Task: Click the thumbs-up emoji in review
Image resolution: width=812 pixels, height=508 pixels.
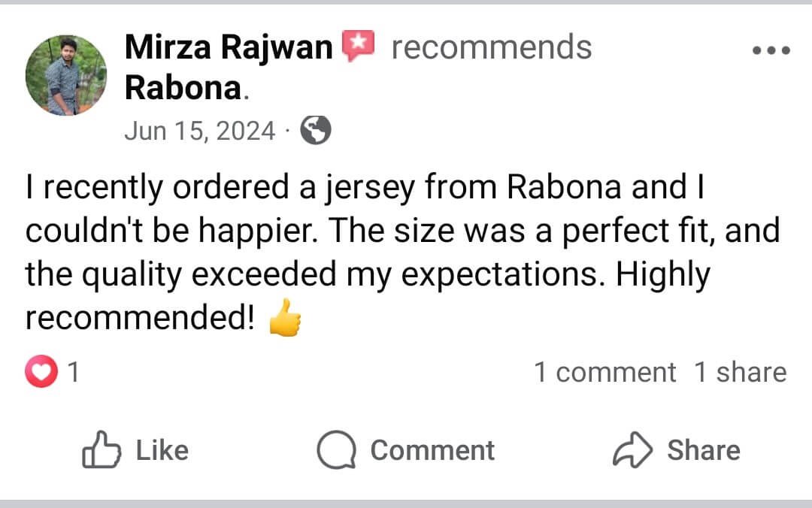Action: point(286,317)
